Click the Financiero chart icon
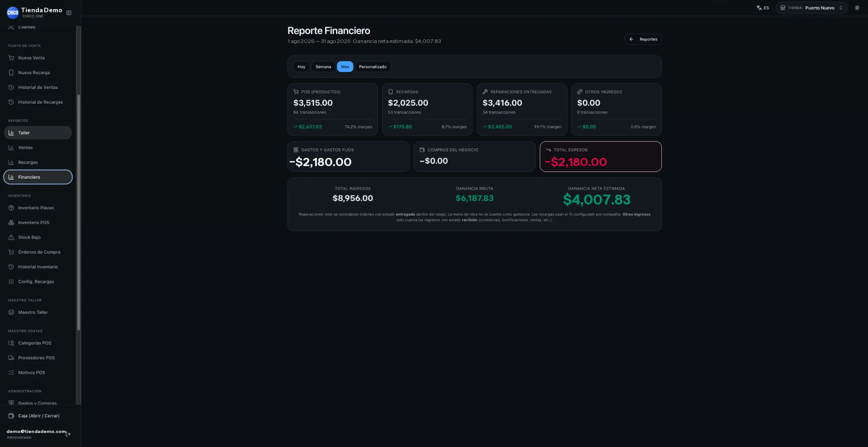The image size is (868, 447). [x=11, y=177]
